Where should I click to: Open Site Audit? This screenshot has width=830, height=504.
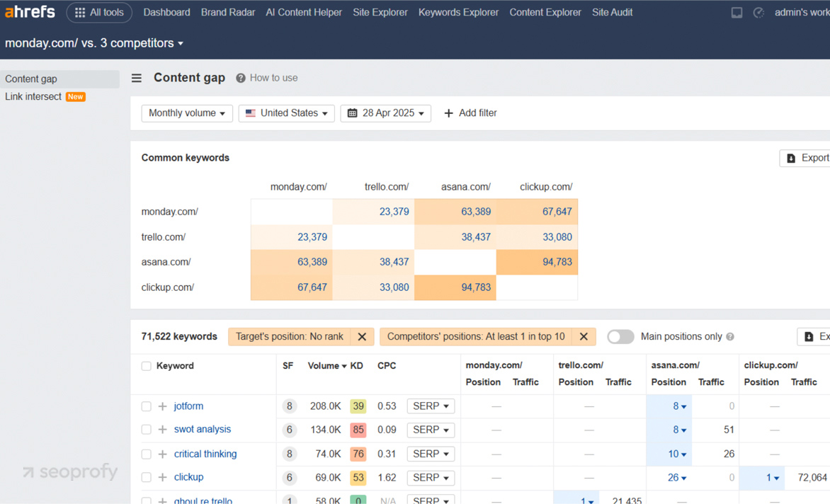pyautogui.click(x=613, y=12)
